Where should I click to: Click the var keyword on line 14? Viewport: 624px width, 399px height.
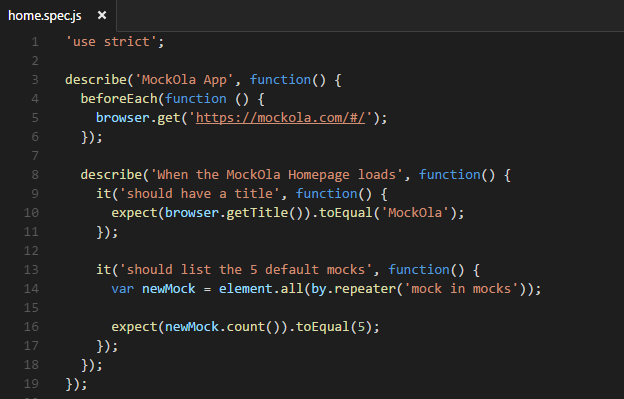pyautogui.click(x=123, y=289)
